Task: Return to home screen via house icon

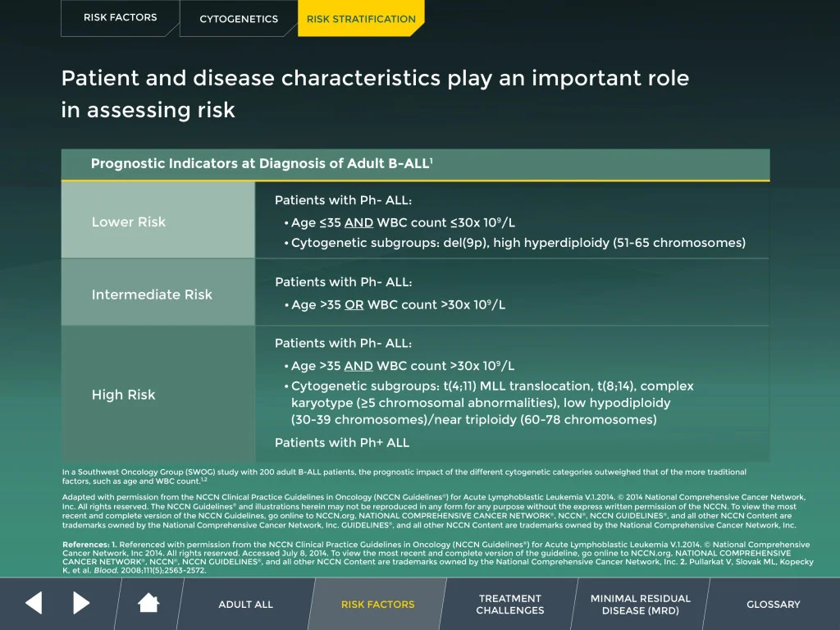Action: [x=148, y=603]
